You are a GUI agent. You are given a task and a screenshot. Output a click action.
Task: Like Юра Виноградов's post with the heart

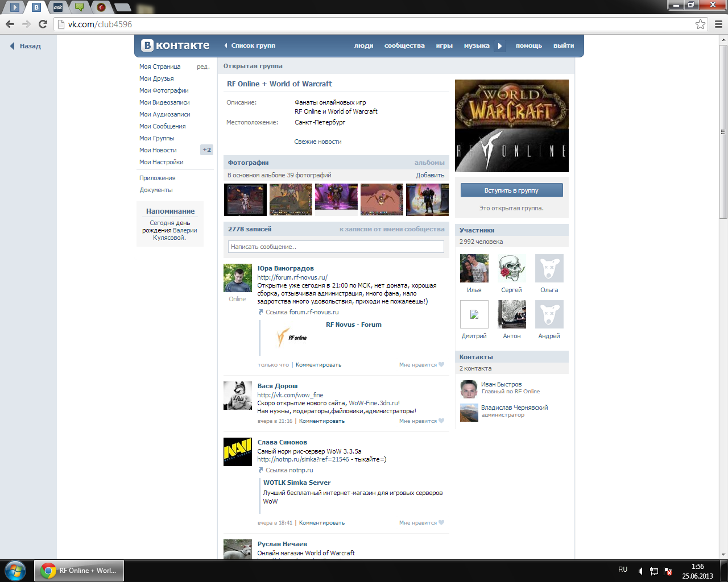point(441,365)
